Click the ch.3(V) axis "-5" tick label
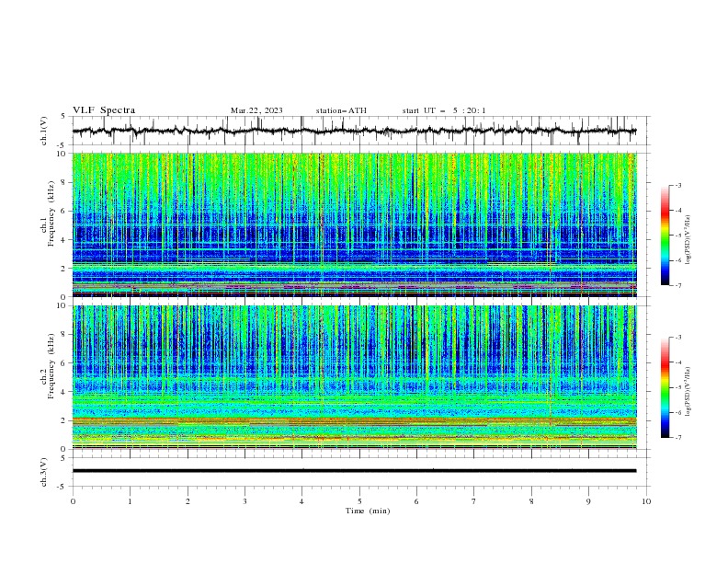 (x=63, y=487)
